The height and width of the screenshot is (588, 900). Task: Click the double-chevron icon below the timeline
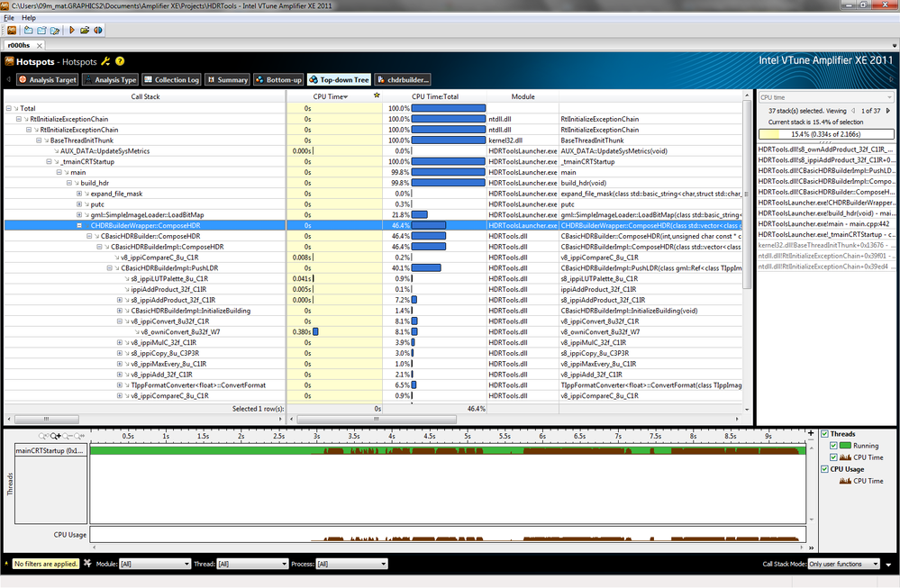pos(811,547)
